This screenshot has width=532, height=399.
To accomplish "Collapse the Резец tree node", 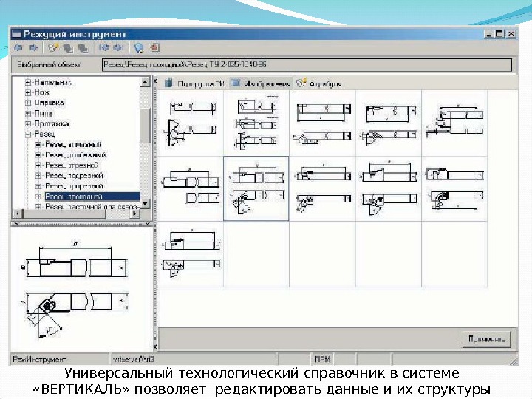I will (28, 134).
